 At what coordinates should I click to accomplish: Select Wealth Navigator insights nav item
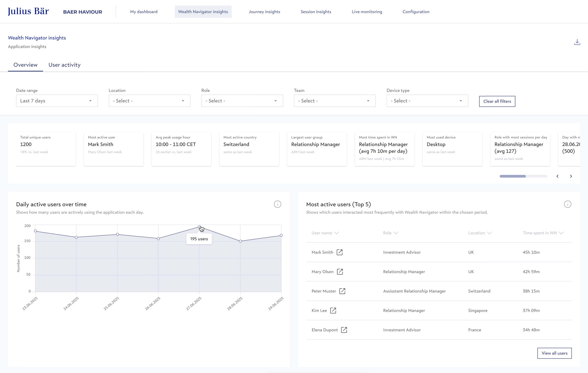pos(203,12)
